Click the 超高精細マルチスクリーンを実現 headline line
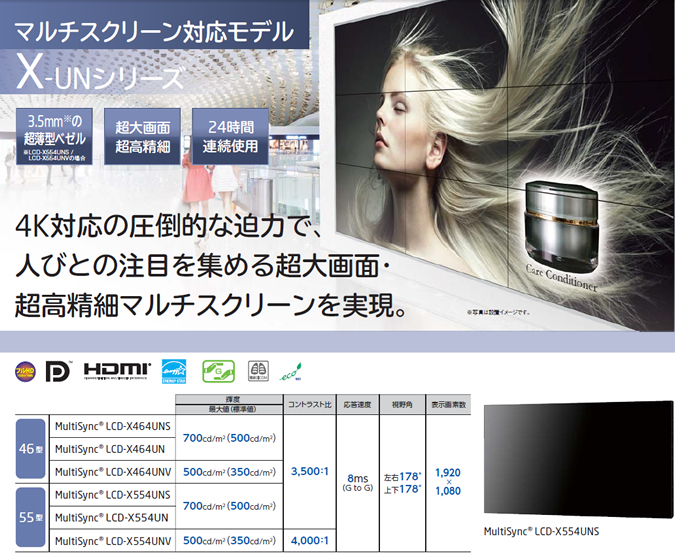The height and width of the screenshot is (553, 675). click(211, 306)
